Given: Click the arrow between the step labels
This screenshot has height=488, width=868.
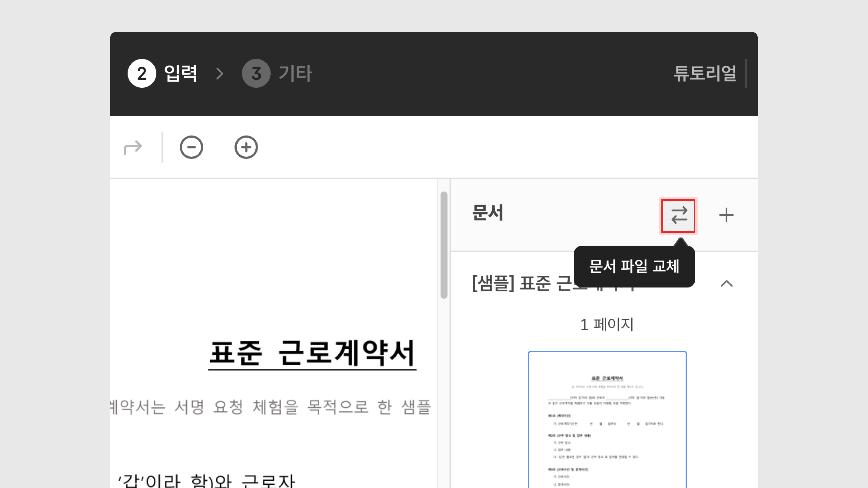Looking at the screenshot, I should [220, 73].
